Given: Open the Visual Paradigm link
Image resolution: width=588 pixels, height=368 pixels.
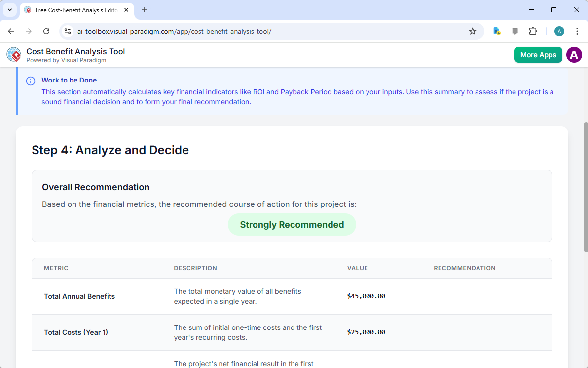Looking at the screenshot, I should [83, 60].
